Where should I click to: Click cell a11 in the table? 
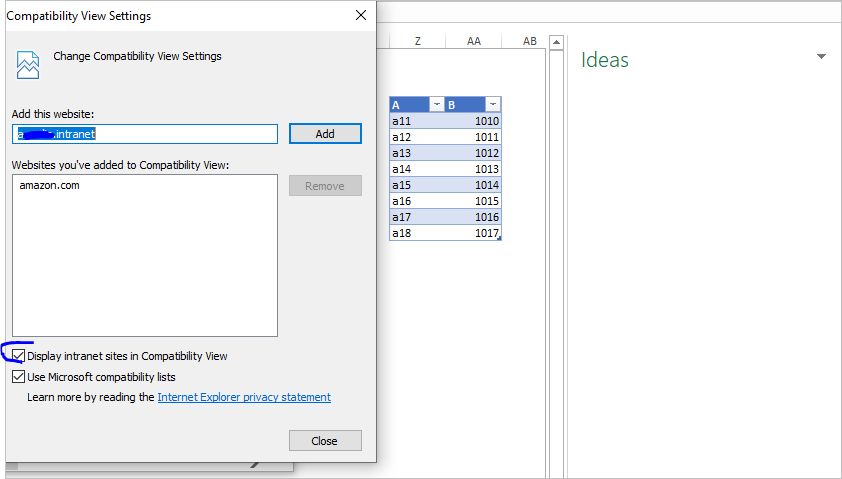[417, 121]
